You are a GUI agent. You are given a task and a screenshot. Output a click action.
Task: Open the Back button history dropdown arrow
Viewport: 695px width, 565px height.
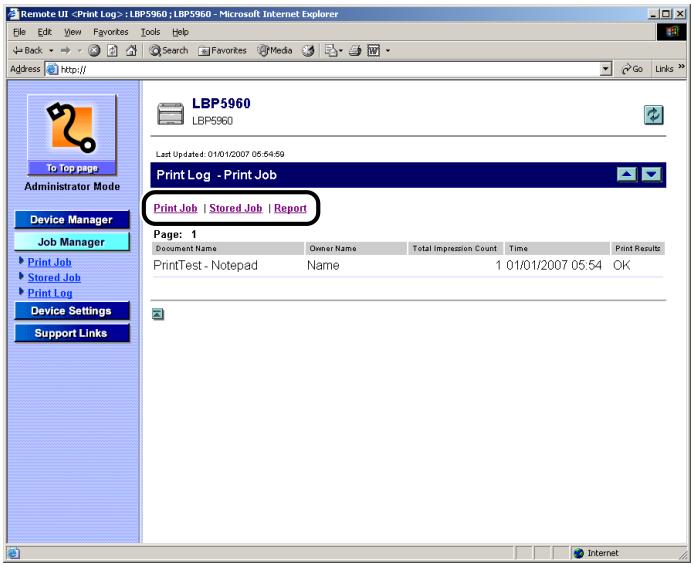pos(51,51)
